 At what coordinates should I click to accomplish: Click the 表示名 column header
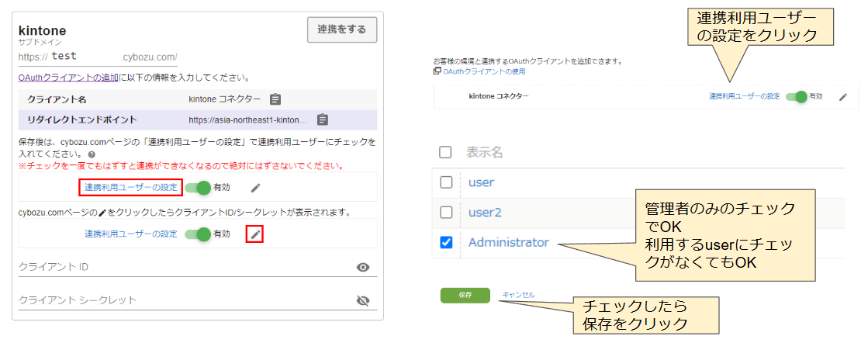coord(484,152)
